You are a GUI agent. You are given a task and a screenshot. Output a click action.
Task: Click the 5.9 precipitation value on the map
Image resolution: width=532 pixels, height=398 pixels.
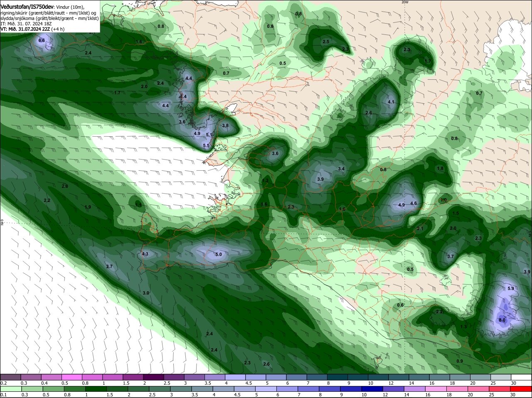tap(511, 288)
